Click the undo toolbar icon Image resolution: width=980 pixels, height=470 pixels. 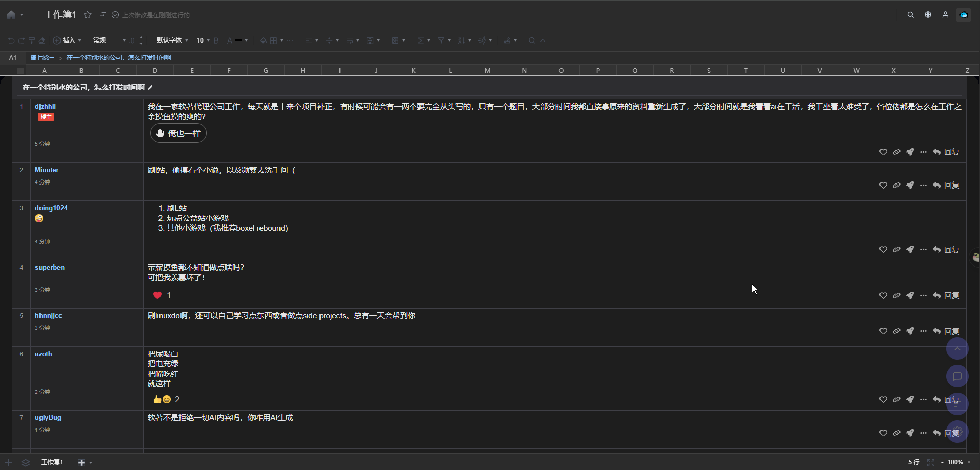tap(11, 40)
